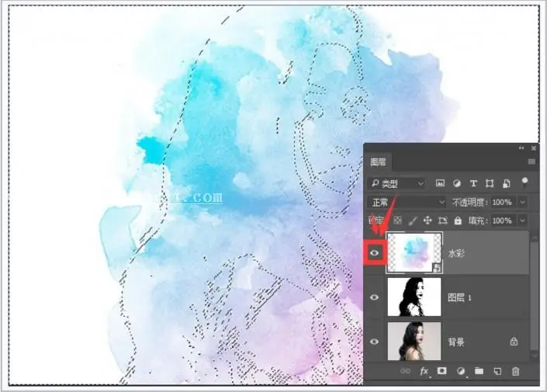Screen dimensions: 547x392
Task: Click the lock icon on 背景 layer
Action: 514,341
